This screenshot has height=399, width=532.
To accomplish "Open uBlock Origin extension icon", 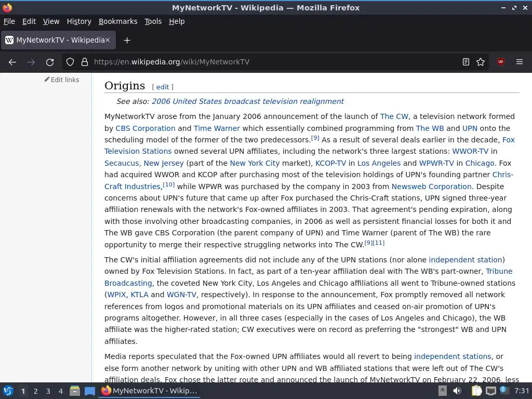I will tap(500, 62).
